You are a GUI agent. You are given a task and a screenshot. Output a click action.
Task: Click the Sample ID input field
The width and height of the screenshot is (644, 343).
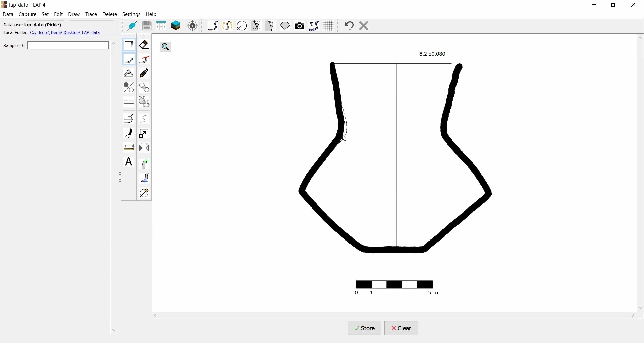[68, 46]
